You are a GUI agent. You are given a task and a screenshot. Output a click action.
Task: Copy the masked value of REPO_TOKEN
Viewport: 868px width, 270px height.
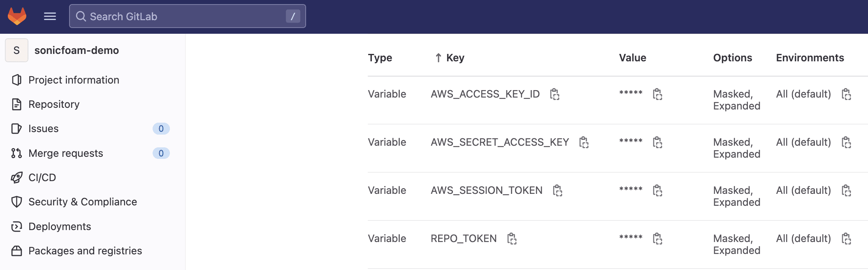657,239
